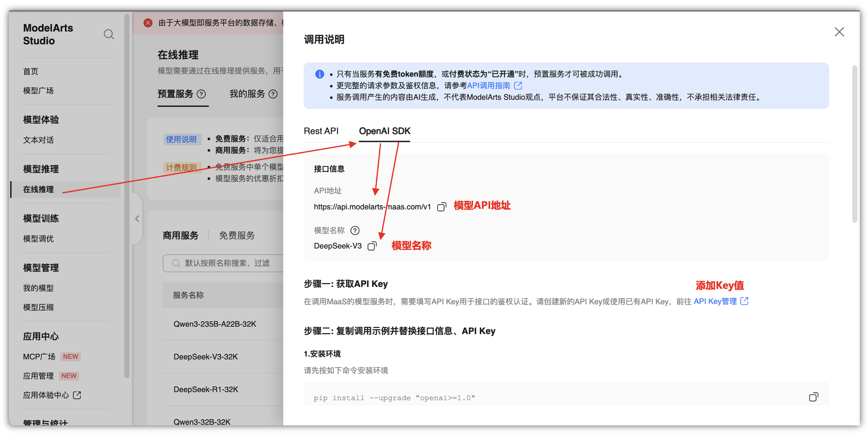Click the sidebar search magnifier icon

109,34
